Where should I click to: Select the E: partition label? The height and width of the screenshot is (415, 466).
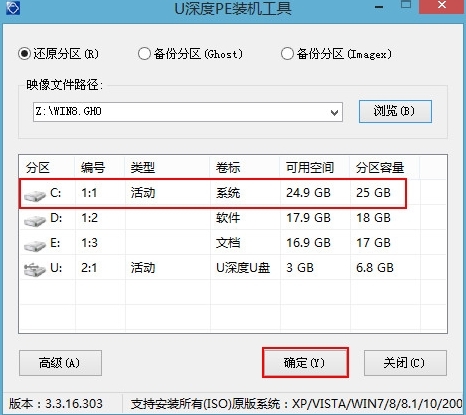55,243
